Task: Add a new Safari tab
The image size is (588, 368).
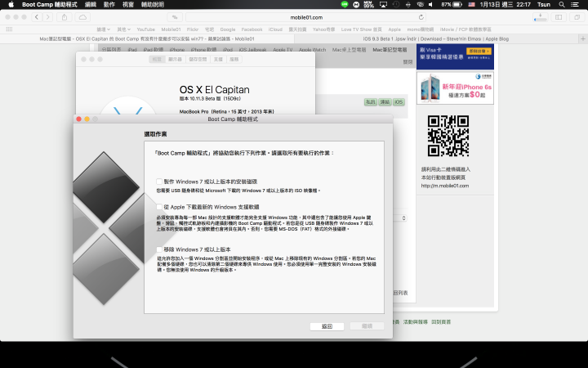Action: [583, 38]
